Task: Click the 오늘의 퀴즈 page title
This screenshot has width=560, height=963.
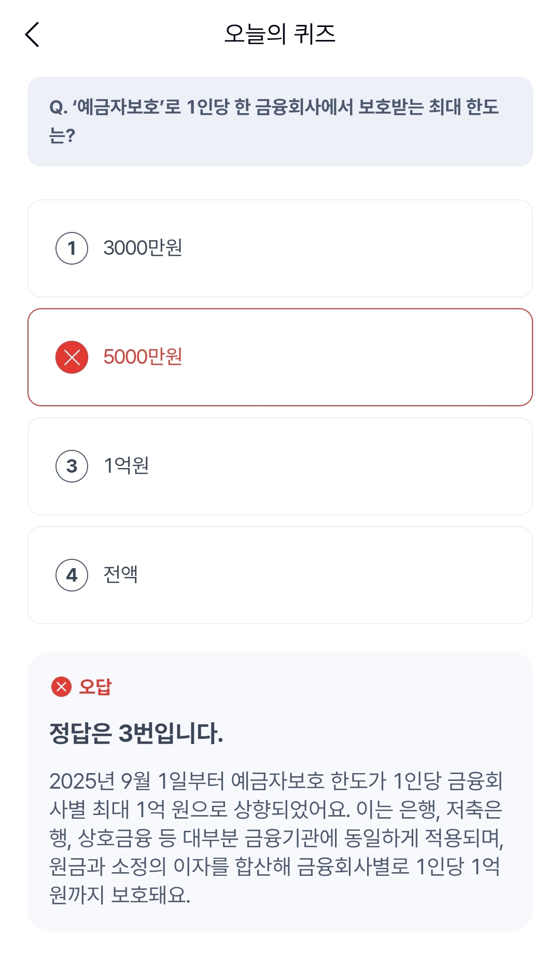Action: tap(279, 34)
